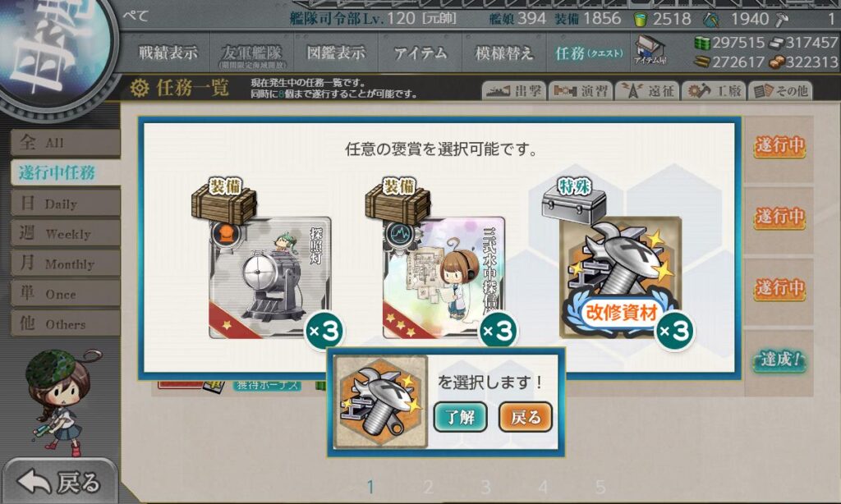
Task: Open the 出撃 sortie quest filter
Action: click(x=514, y=91)
